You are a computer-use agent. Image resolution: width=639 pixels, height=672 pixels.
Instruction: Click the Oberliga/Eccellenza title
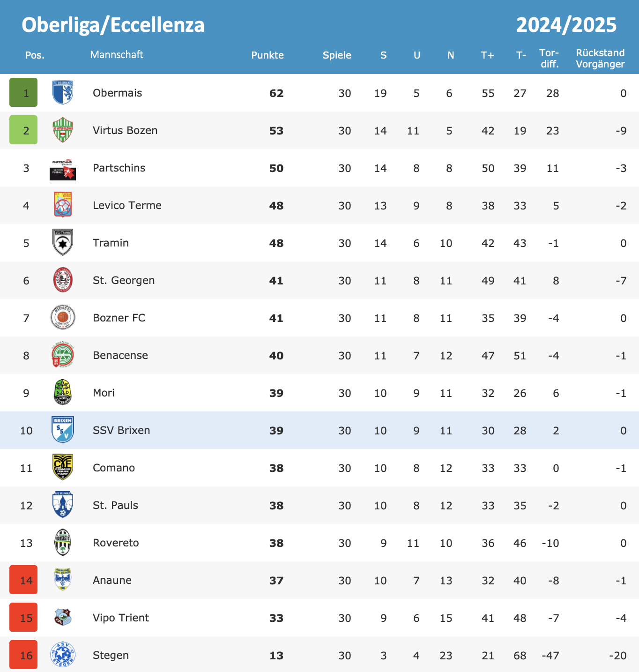[x=113, y=25]
